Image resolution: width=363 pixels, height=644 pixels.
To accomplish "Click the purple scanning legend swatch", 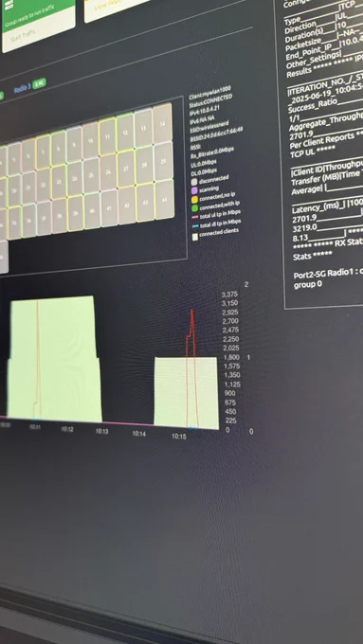I will click(194, 191).
